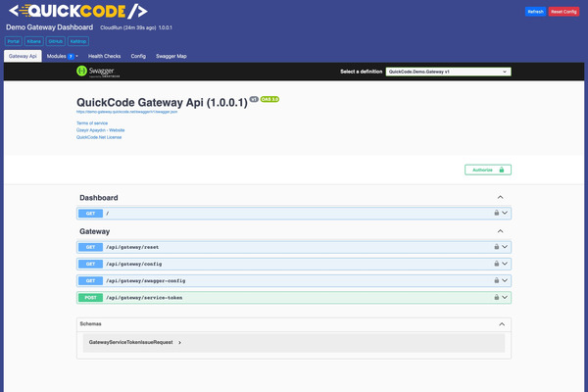The height and width of the screenshot is (392, 588).
Task: Expand the /api/gateway/swagger-config chevron
Action: coord(505,280)
